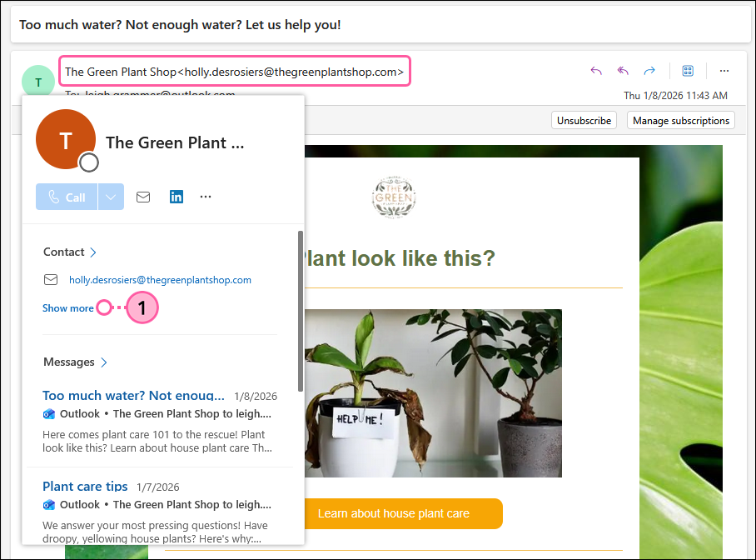Click the Reply icon

pos(596,71)
